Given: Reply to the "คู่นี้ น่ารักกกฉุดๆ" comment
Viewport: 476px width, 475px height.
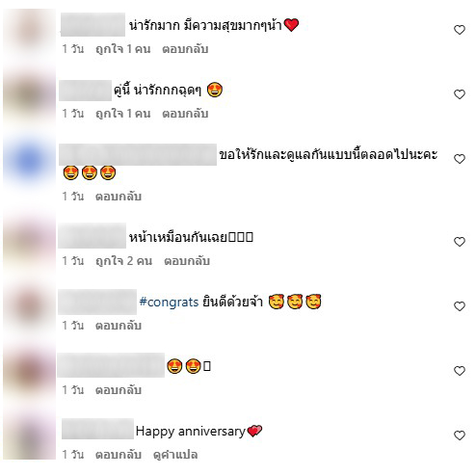Looking at the screenshot, I should pos(185,114).
